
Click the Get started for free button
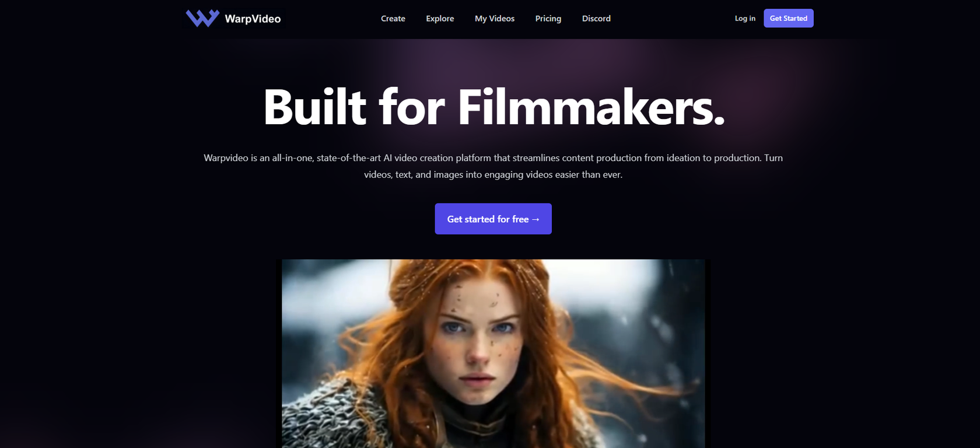[494, 219]
